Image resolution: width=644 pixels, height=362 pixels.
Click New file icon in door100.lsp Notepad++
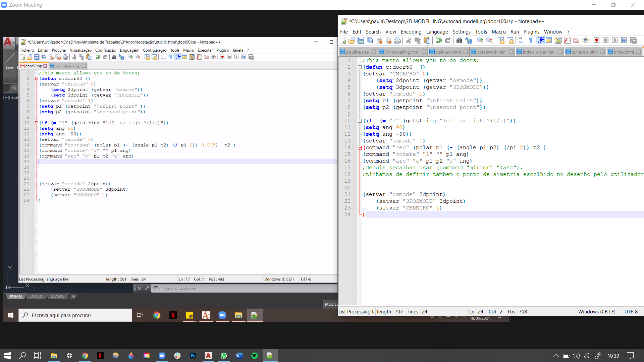(343, 41)
